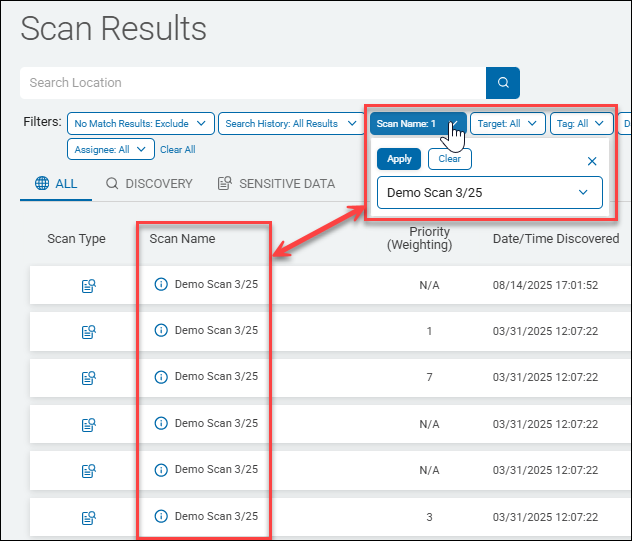
Task: Select Demo Scan 3/25 in priority 7 row
Action: click(216, 376)
